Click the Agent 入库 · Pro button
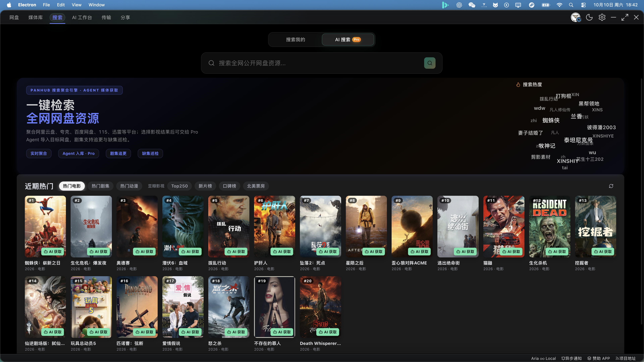The width and height of the screenshot is (644, 362). pos(78,153)
